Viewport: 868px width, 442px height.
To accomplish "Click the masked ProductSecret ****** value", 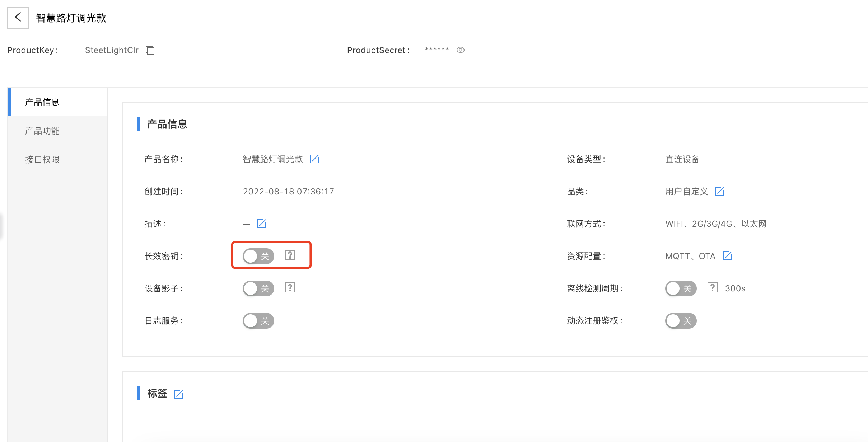I will point(437,50).
